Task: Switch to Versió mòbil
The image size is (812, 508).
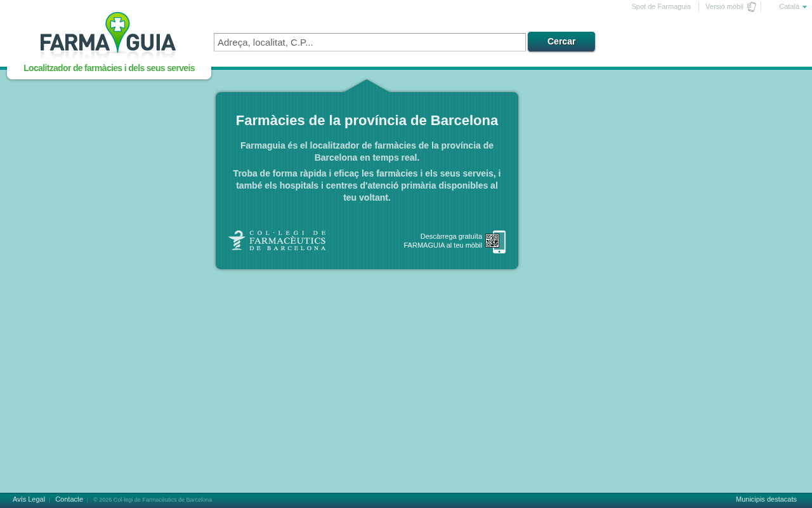Action: (724, 6)
